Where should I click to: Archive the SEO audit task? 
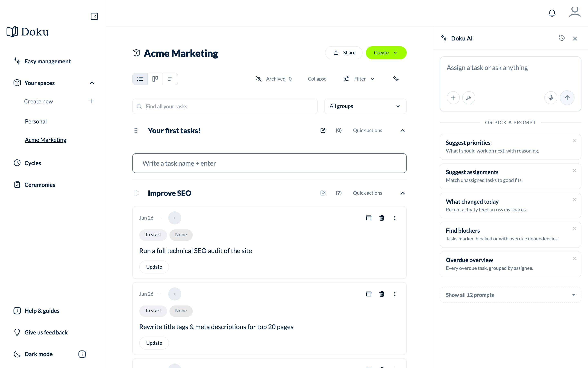pyautogui.click(x=369, y=218)
